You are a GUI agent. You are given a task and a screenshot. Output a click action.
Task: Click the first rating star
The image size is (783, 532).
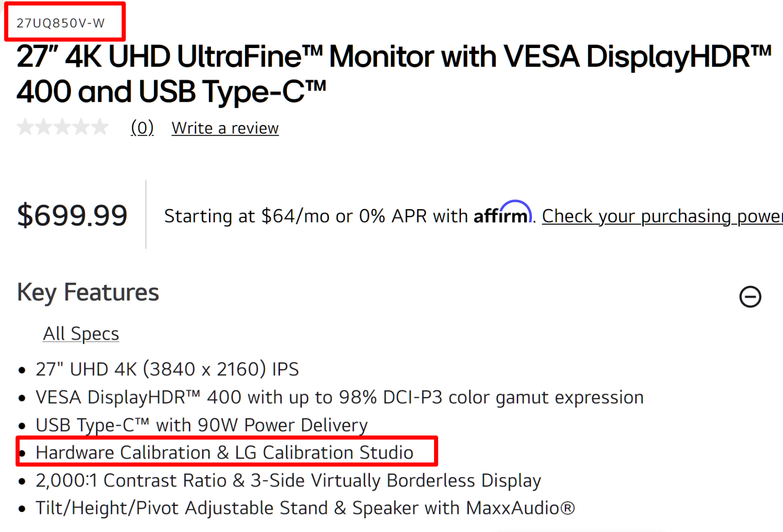25,127
